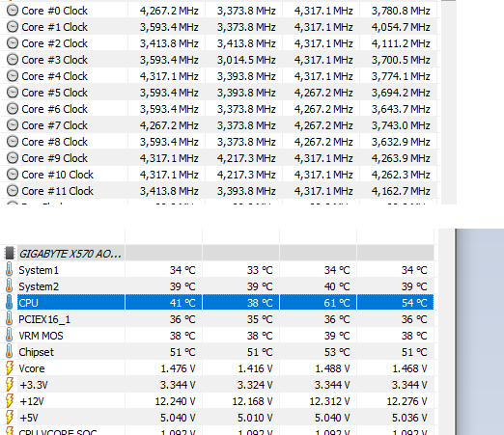Click the clock icon beside Core #6 Clock

(13, 109)
